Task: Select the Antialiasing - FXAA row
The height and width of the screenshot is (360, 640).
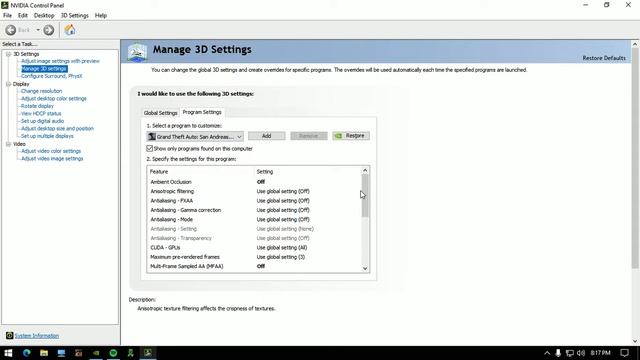Action: pos(254,201)
